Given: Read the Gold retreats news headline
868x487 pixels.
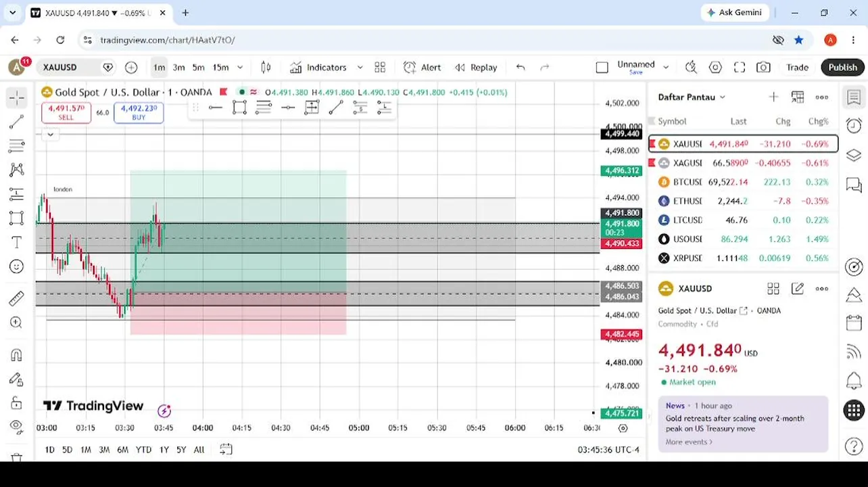Looking at the screenshot, I should 735,423.
